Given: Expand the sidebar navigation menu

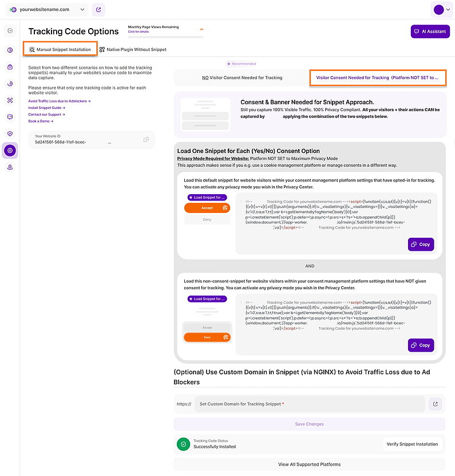Looking at the screenshot, I should coord(10,30).
